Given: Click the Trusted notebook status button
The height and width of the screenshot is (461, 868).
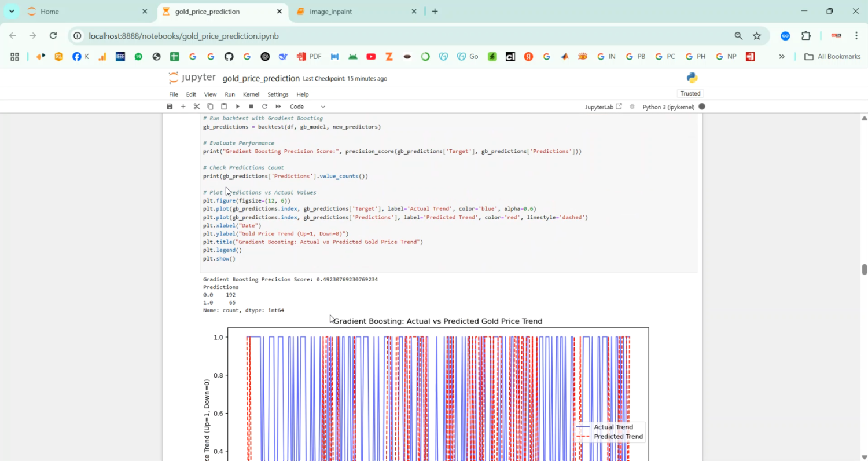Looking at the screenshot, I should [x=690, y=93].
